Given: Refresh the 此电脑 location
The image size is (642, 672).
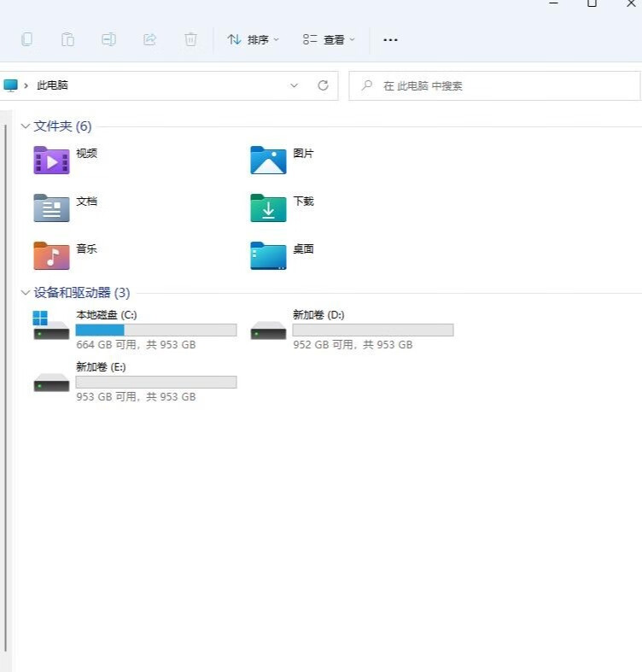Looking at the screenshot, I should (323, 85).
